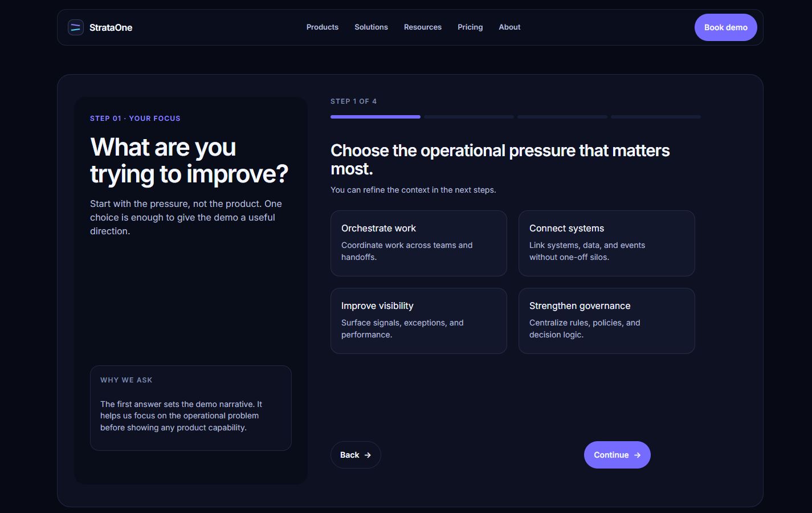Click the Continue button

[x=617, y=455]
